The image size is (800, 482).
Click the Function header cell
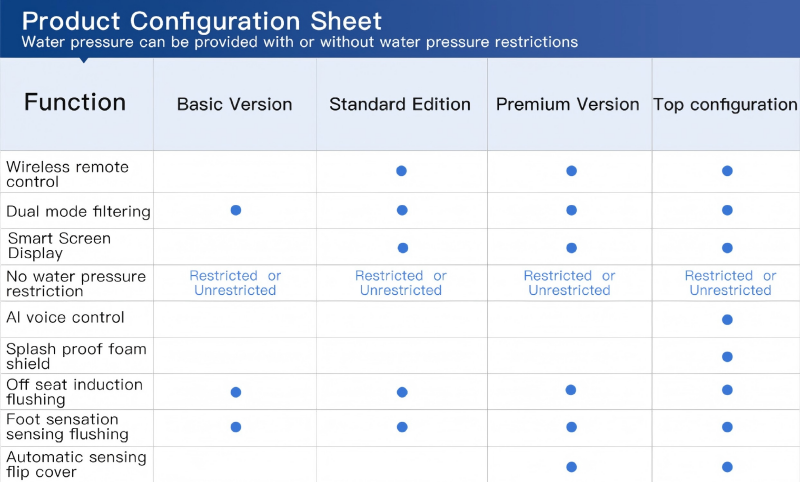pos(75,103)
